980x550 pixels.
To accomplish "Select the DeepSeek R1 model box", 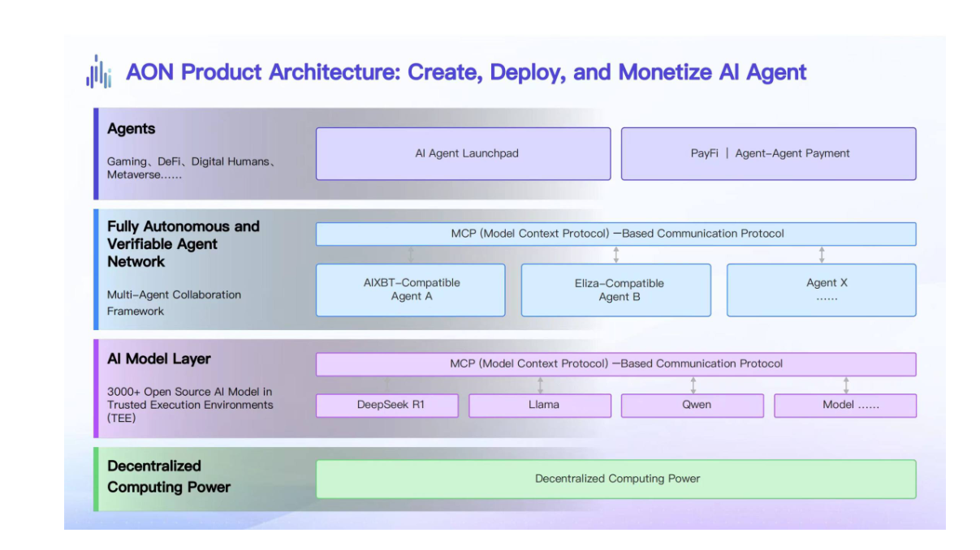I will (x=386, y=406).
